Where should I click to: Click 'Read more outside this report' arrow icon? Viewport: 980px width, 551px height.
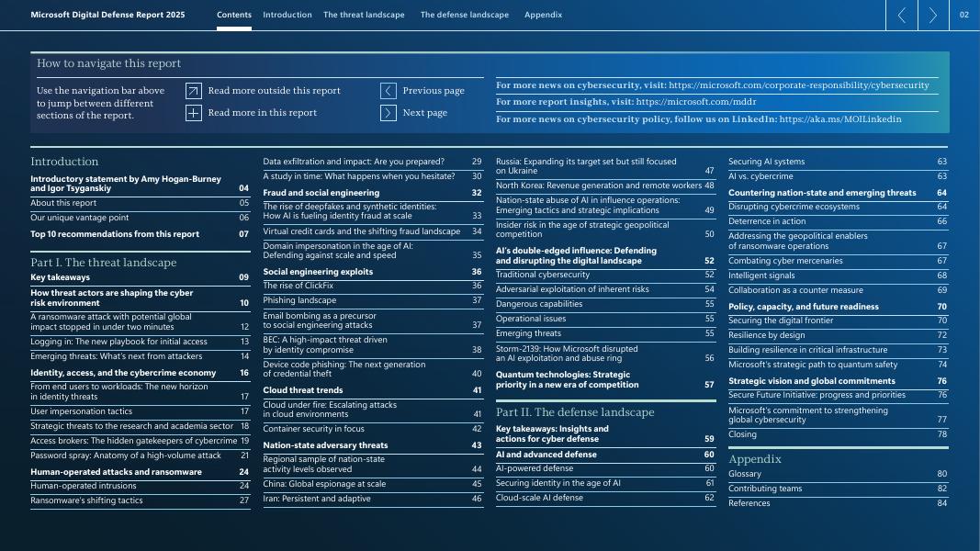[194, 91]
